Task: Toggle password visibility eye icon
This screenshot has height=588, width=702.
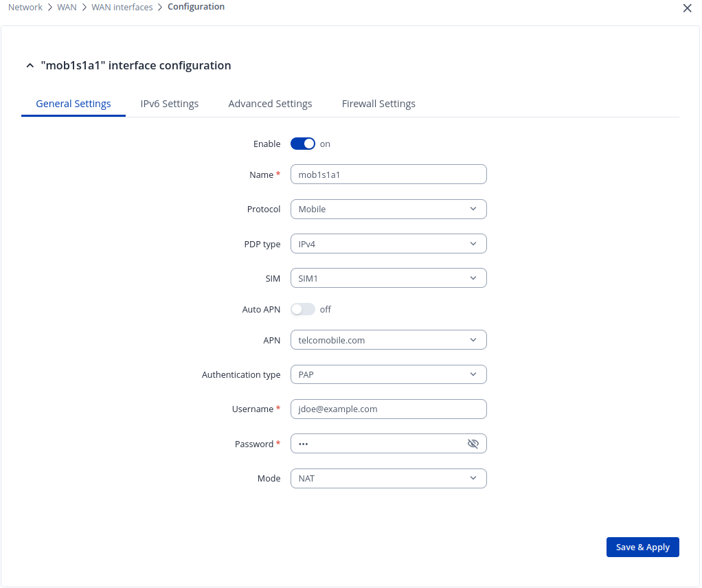Action: point(473,444)
